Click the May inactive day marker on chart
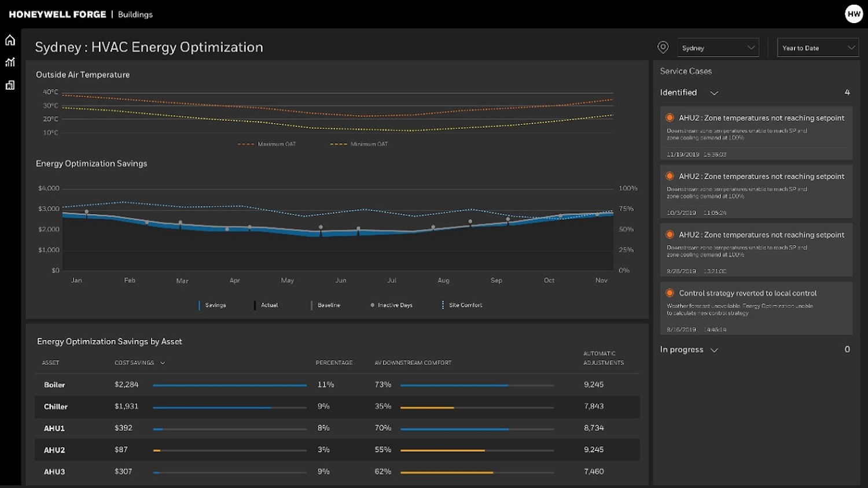 point(321,227)
